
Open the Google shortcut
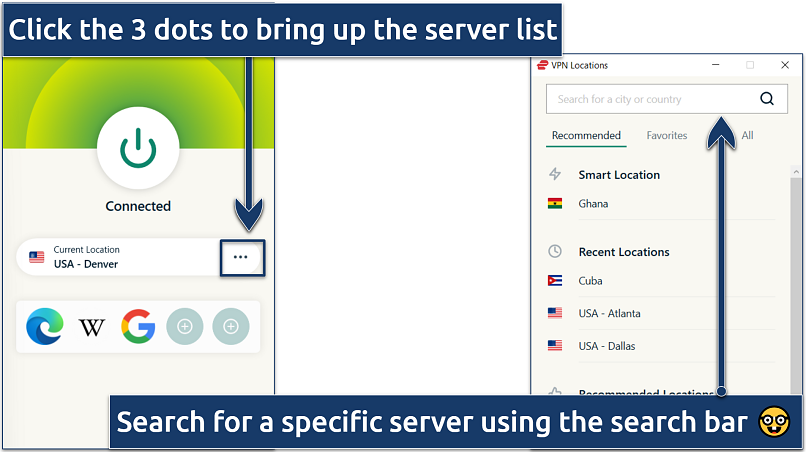(138, 326)
